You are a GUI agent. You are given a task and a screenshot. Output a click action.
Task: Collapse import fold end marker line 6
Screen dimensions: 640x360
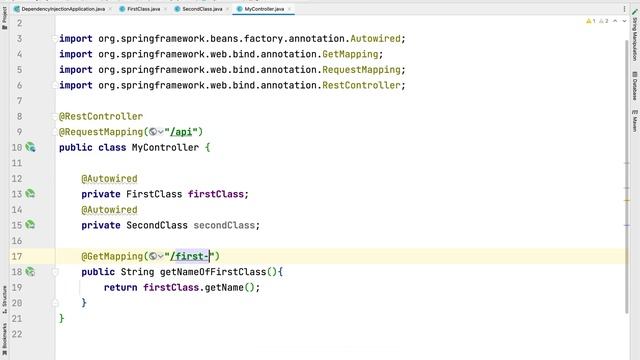(55, 85)
